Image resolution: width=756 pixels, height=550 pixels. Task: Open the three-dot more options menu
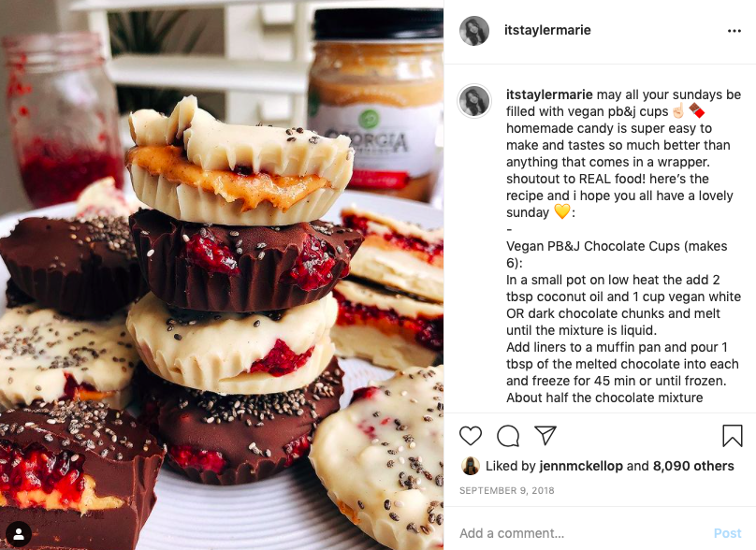click(x=734, y=31)
